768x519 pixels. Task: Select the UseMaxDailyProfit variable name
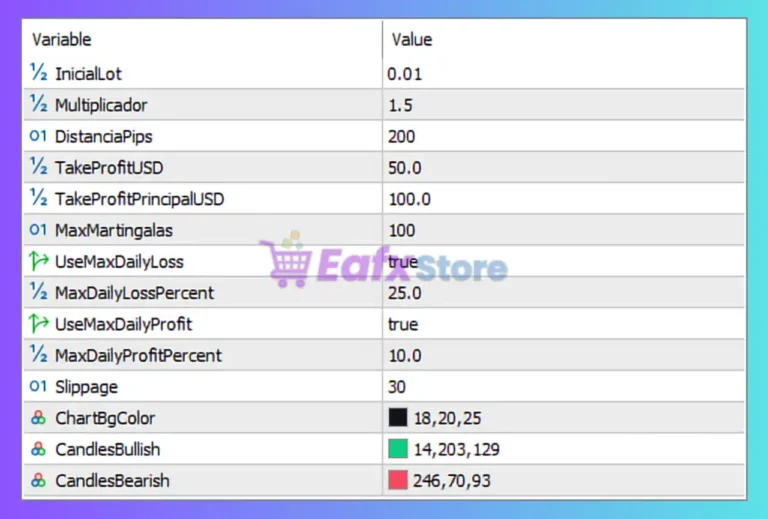pos(123,325)
